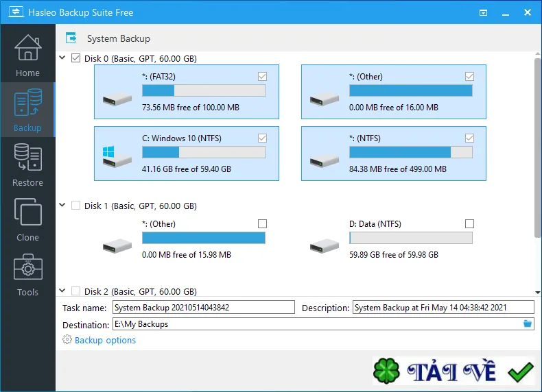542x392 pixels.
Task: Toggle the Other 16.00 MB partition checkbox
Action: [x=469, y=76]
